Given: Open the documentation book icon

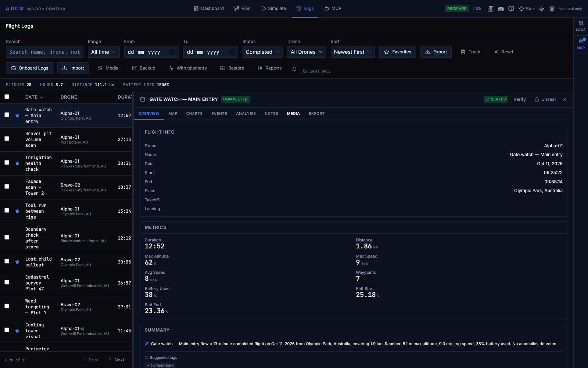Looking at the screenshot, I should pyautogui.click(x=511, y=8).
